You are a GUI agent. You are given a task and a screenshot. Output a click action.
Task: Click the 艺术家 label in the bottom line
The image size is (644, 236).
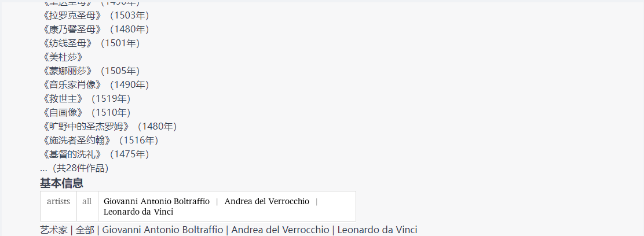53,230
